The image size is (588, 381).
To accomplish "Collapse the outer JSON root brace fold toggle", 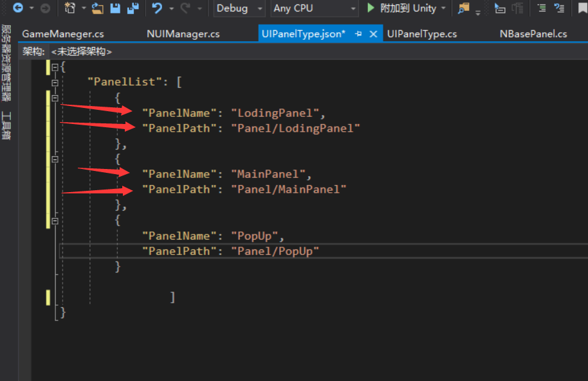I will pyautogui.click(x=55, y=67).
